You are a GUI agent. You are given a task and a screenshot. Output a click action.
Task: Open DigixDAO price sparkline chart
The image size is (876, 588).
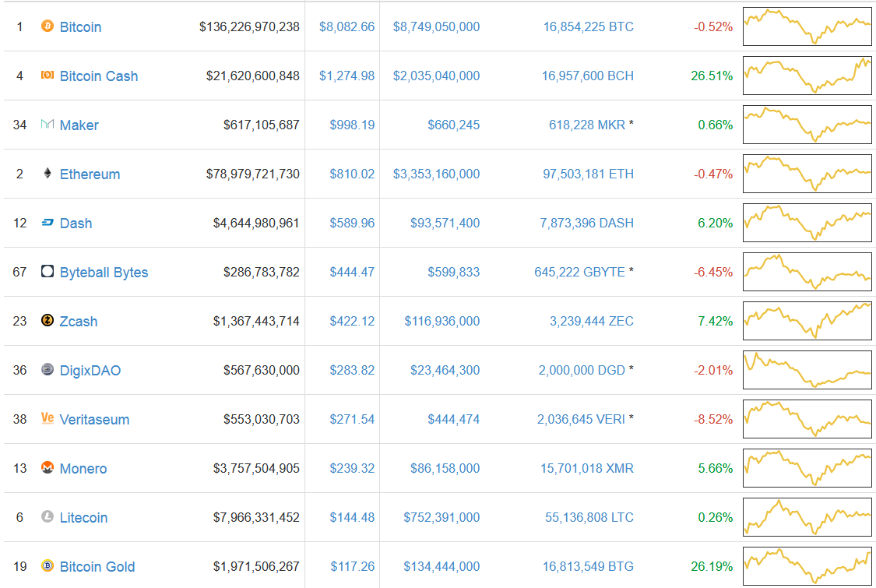click(x=807, y=370)
